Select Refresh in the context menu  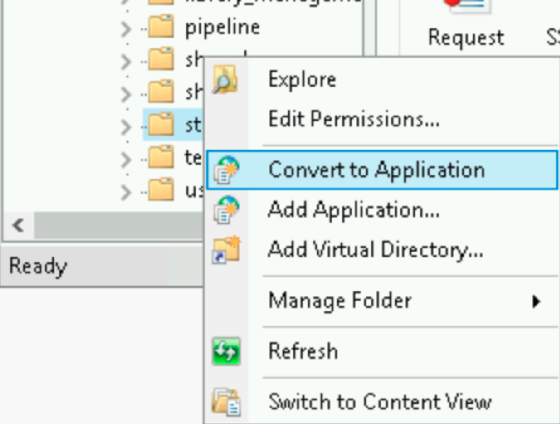tap(381, 351)
